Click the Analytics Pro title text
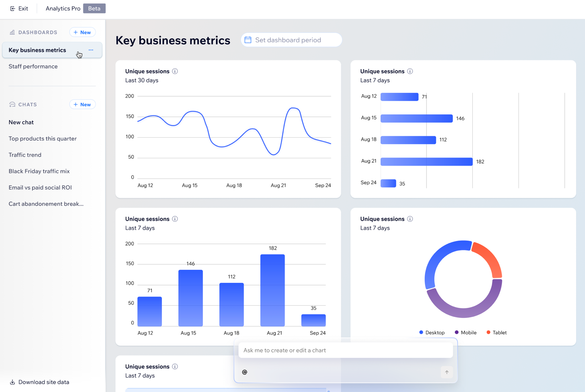This screenshot has height=392, width=585. (63, 9)
